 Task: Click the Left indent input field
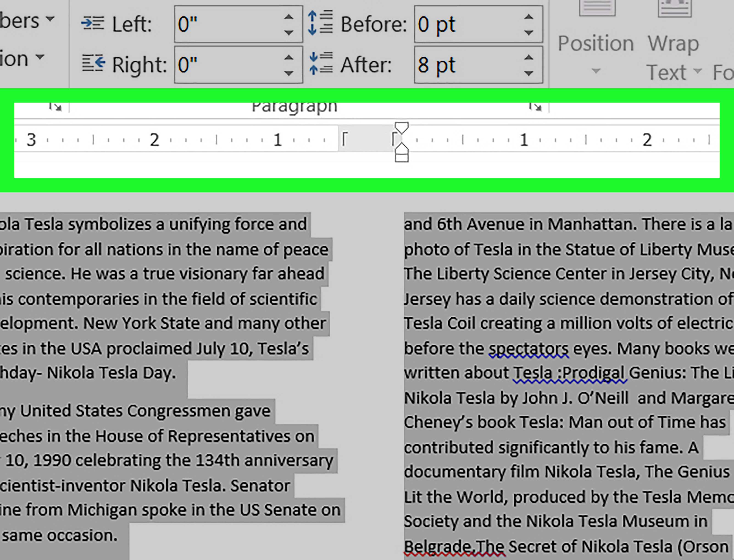[x=229, y=24]
